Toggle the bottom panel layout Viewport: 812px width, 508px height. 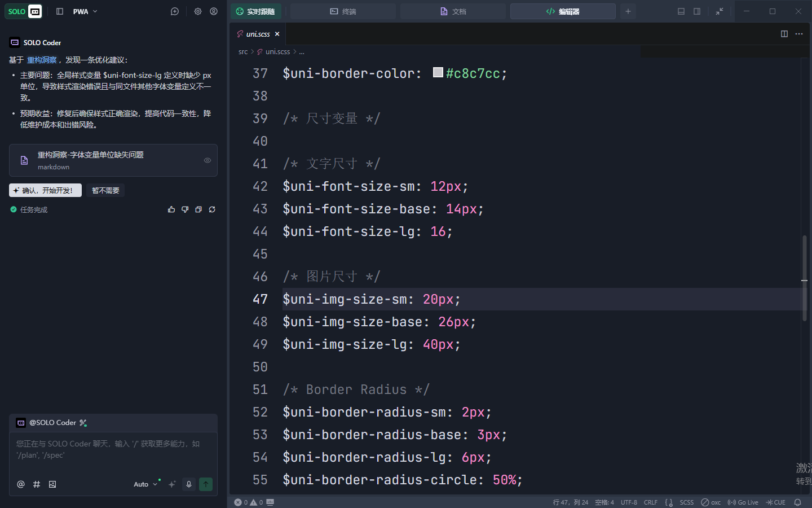pos(681,11)
